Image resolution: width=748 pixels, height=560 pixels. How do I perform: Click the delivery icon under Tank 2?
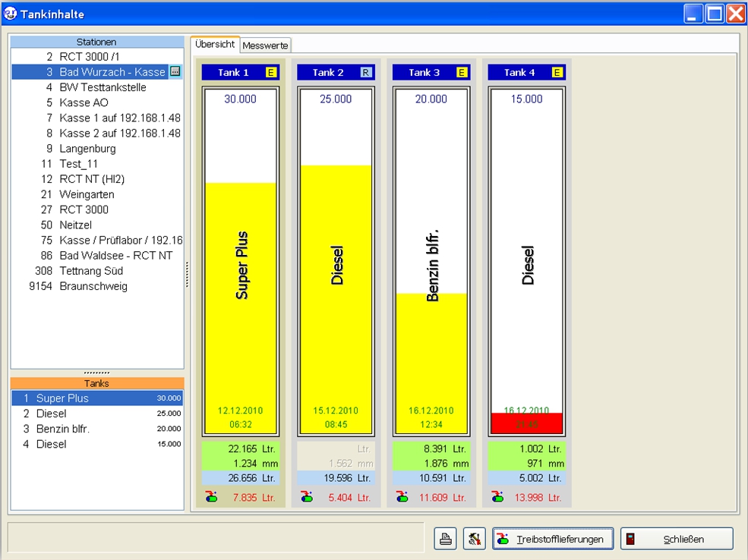[306, 497]
